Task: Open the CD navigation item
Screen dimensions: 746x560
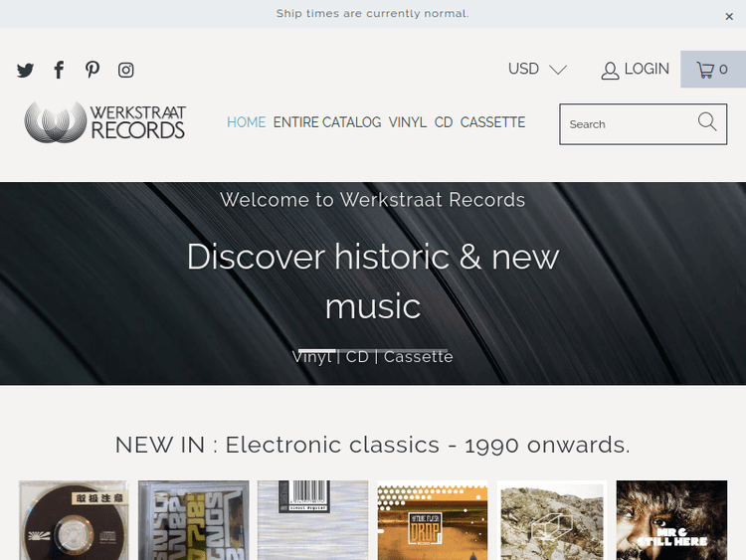Action: coord(444,122)
